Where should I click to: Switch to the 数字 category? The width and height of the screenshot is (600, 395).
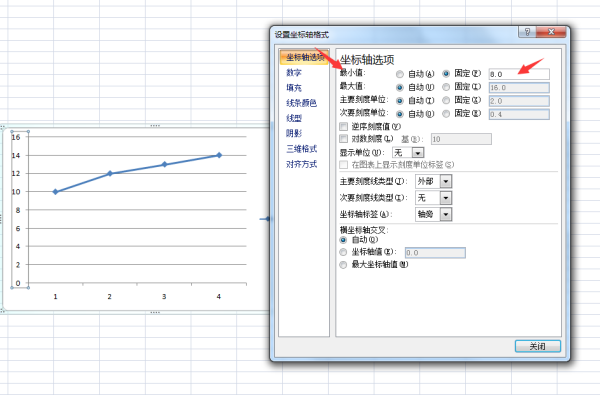[293, 72]
